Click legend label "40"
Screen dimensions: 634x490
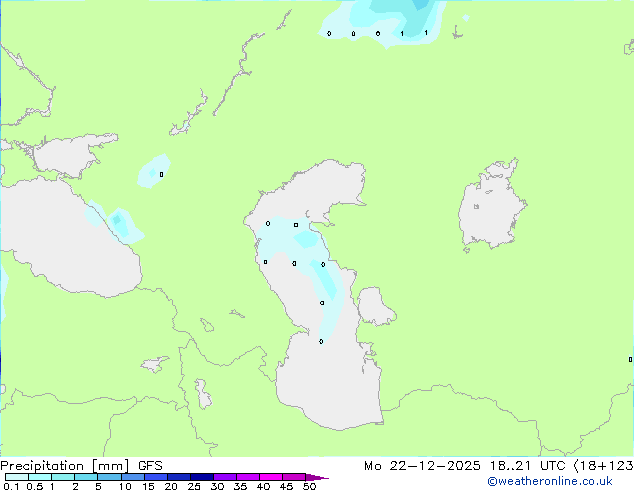tap(263, 486)
